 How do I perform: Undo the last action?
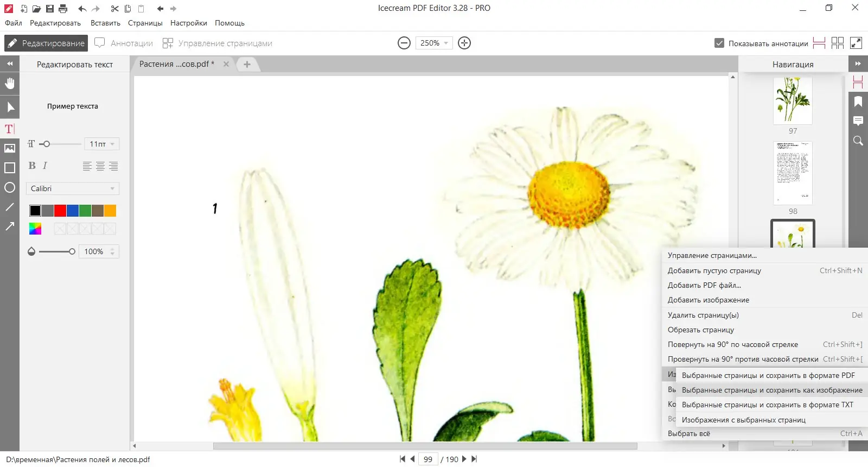click(82, 9)
